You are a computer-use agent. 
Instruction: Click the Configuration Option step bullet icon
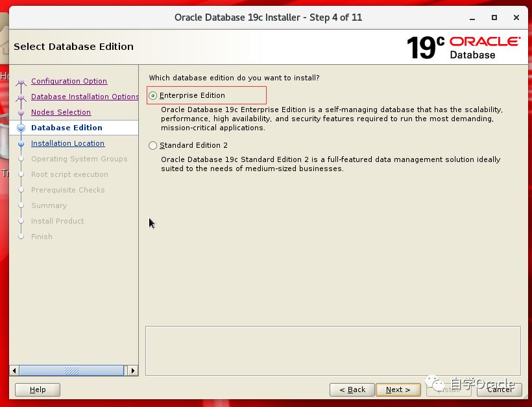pos(21,82)
